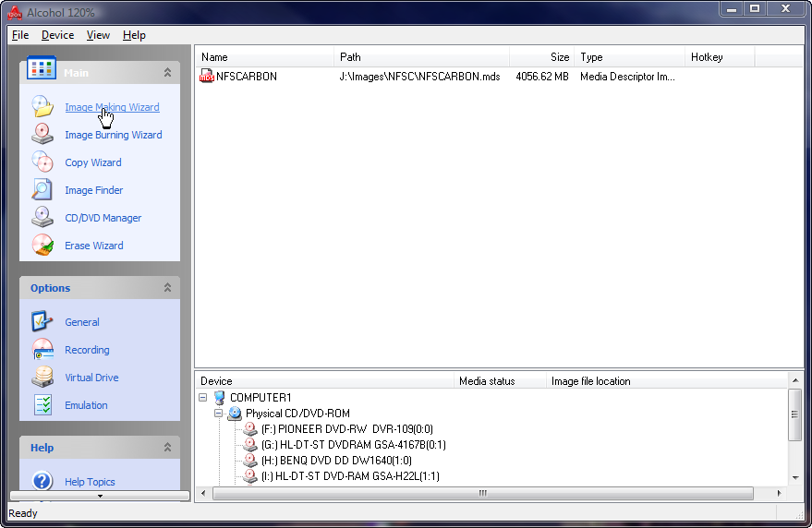Click the Device column header
This screenshot has width=812, height=528.
tap(324, 381)
